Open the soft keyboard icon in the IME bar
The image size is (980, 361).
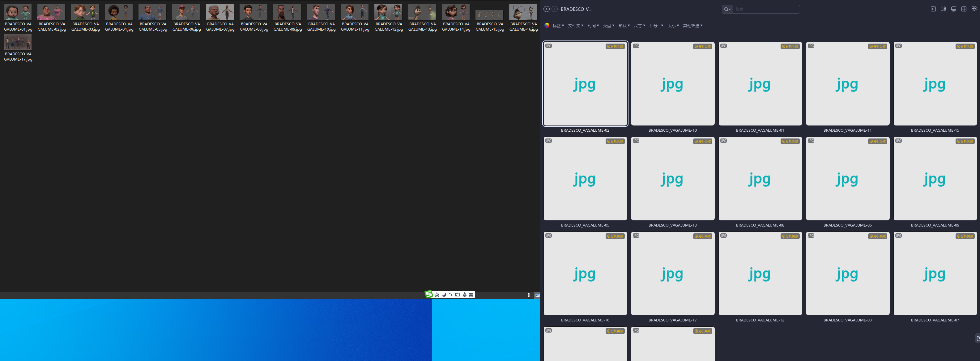[458, 295]
